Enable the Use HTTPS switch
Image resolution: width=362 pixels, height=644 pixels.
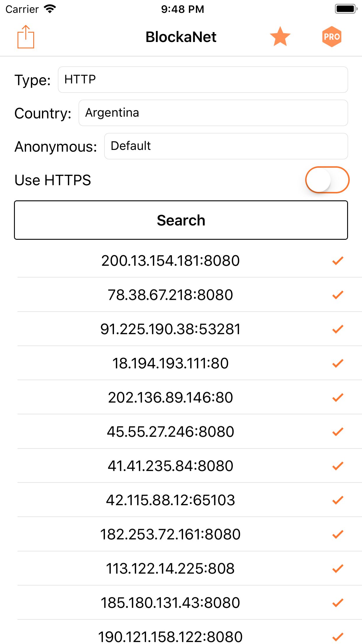tap(327, 180)
